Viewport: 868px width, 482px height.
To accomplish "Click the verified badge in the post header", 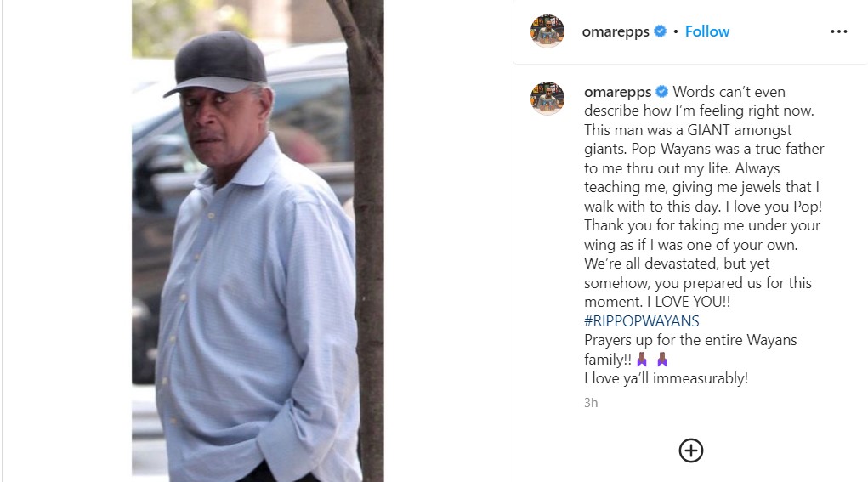I will pyautogui.click(x=659, y=31).
